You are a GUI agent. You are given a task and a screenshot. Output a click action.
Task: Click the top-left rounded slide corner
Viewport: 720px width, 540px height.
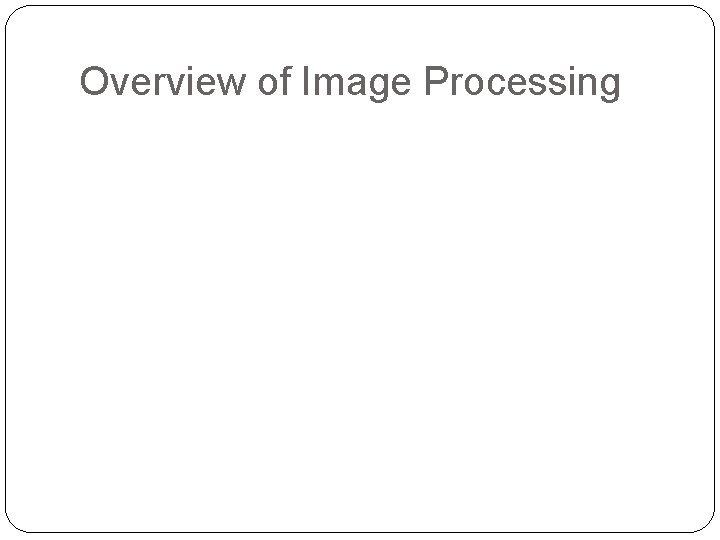[x=14, y=14]
